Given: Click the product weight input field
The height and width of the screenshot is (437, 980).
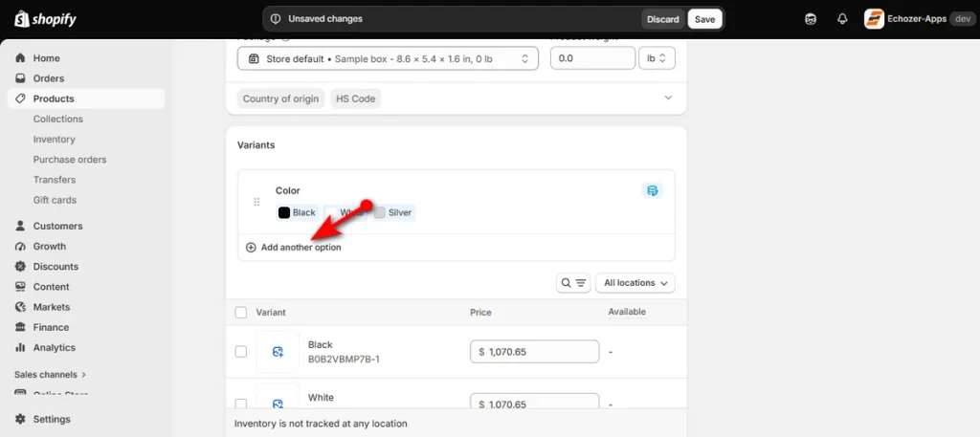Looking at the screenshot, I should click(592, 58).
